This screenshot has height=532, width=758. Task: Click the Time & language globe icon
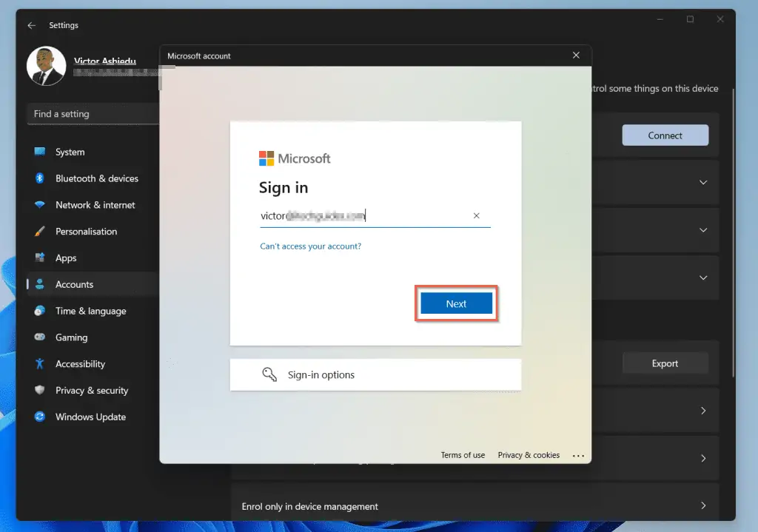tap(40, 311)
